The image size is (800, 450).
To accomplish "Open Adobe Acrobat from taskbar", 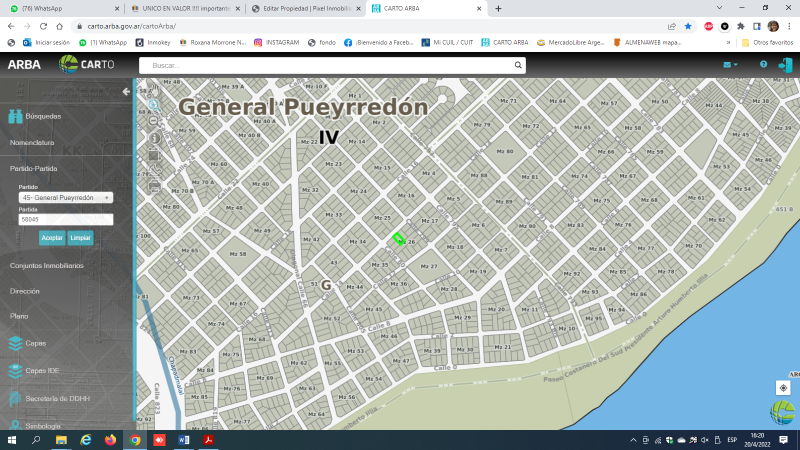I will (208, 440).
